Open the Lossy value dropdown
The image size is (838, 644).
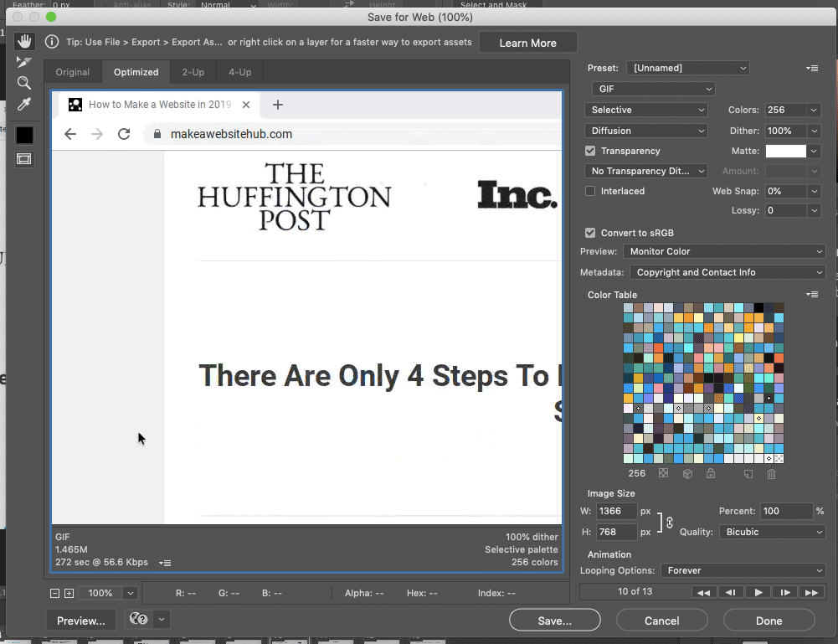point(814,210)
